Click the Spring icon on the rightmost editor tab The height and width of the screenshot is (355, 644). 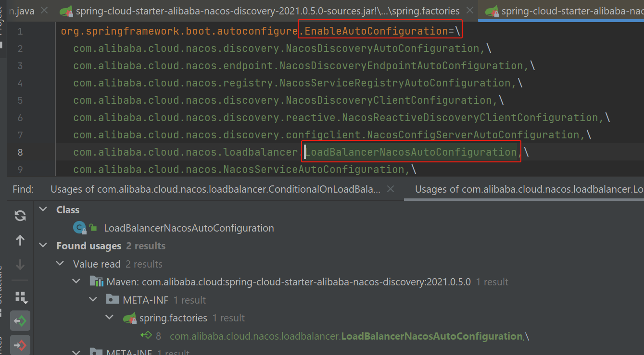(492, 11)
